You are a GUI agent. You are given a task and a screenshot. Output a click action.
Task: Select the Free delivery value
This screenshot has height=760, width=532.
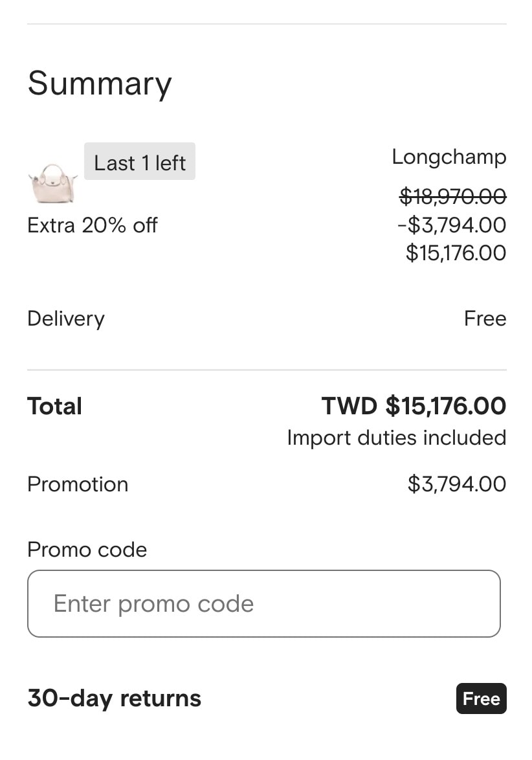point(485,319)
